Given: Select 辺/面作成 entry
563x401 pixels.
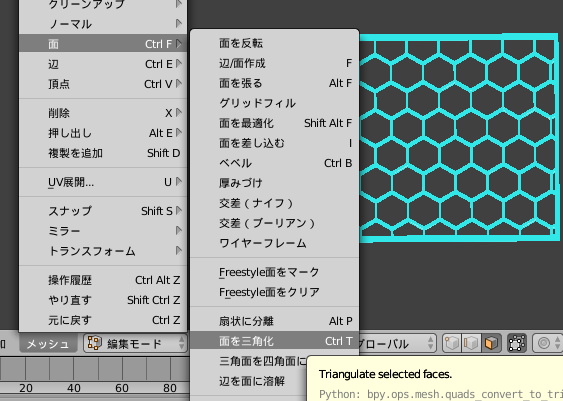Looking at the screenshot, I should pyautogui.click(x=275, y=64).
